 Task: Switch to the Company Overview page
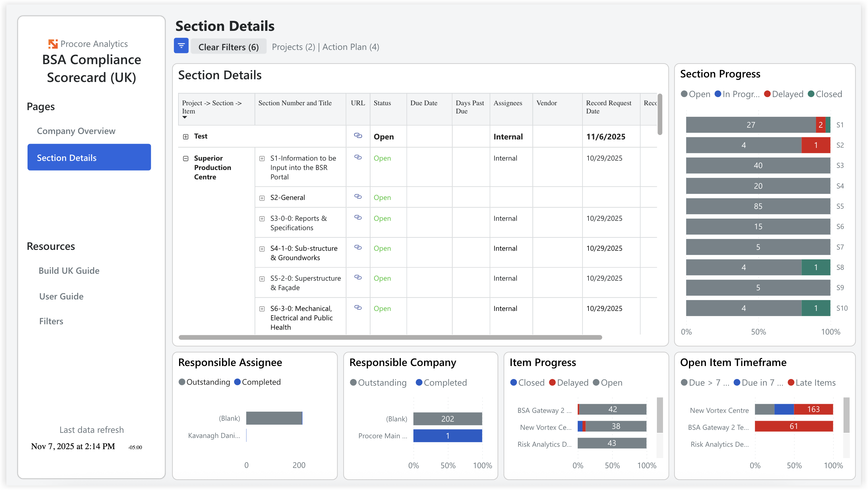(x=76, y=131)
